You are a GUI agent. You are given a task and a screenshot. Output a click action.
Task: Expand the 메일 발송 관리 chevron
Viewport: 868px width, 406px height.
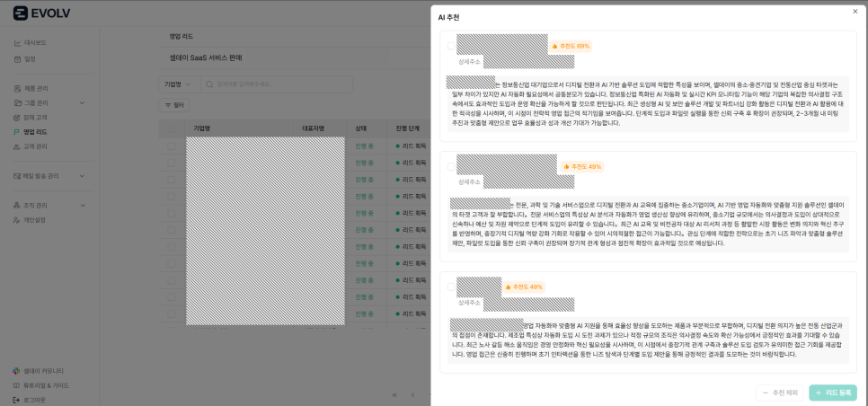point(83,176)
